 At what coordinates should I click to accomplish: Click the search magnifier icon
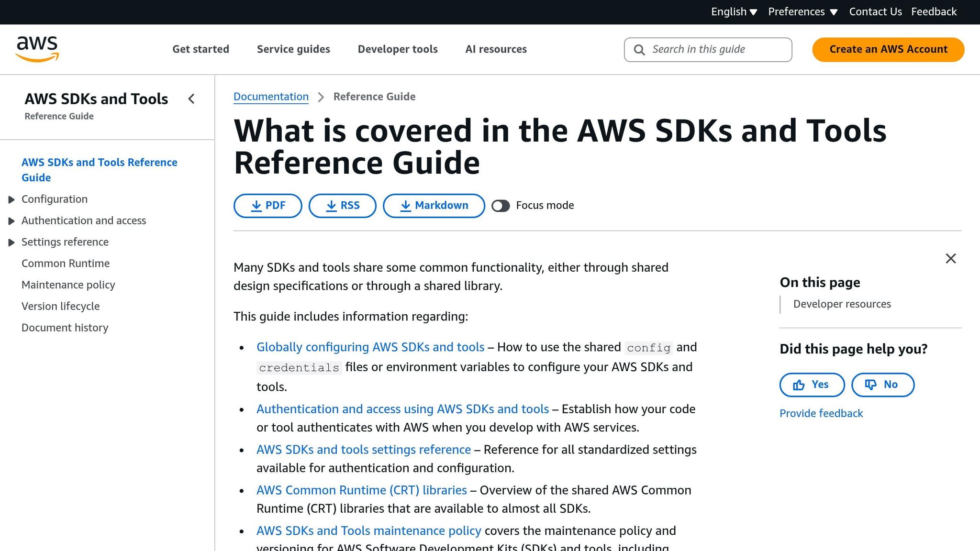coord(639,50)
